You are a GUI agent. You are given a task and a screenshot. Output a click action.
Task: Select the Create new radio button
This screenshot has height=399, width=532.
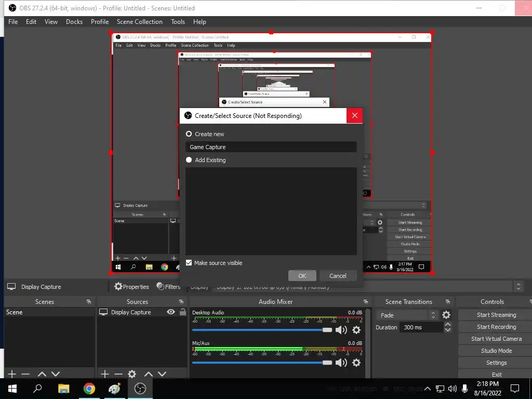point(189,134)
